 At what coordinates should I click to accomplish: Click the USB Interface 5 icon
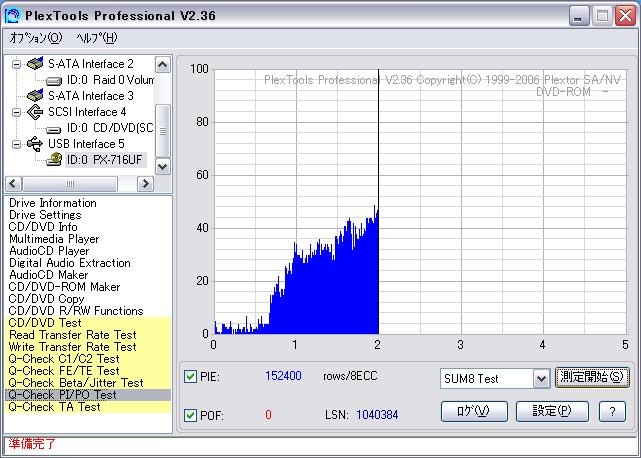[36, 144]
